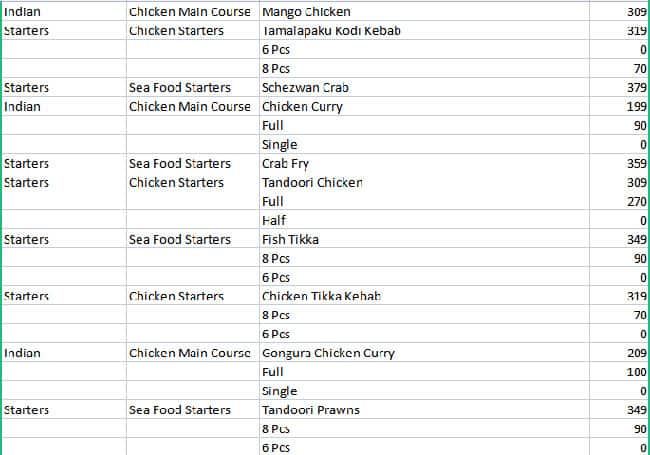Select Sea Food Starters in Crab Fry row
Viewport: 650px width, 455px height.
180,164
